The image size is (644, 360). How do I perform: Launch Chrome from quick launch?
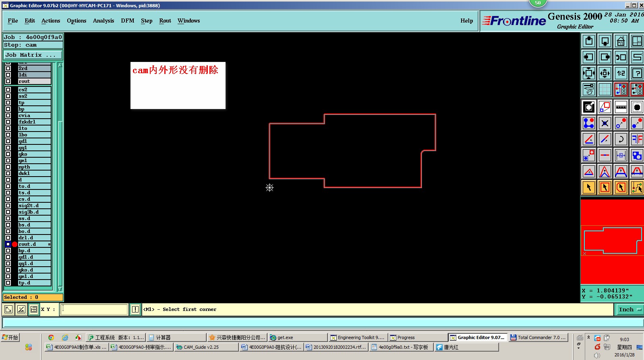[51, 337]
